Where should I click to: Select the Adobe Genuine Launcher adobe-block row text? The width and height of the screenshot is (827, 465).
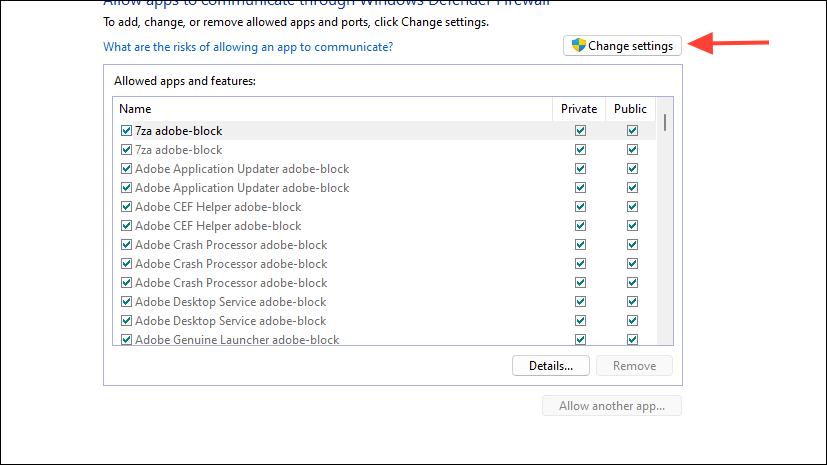[237, 340]
